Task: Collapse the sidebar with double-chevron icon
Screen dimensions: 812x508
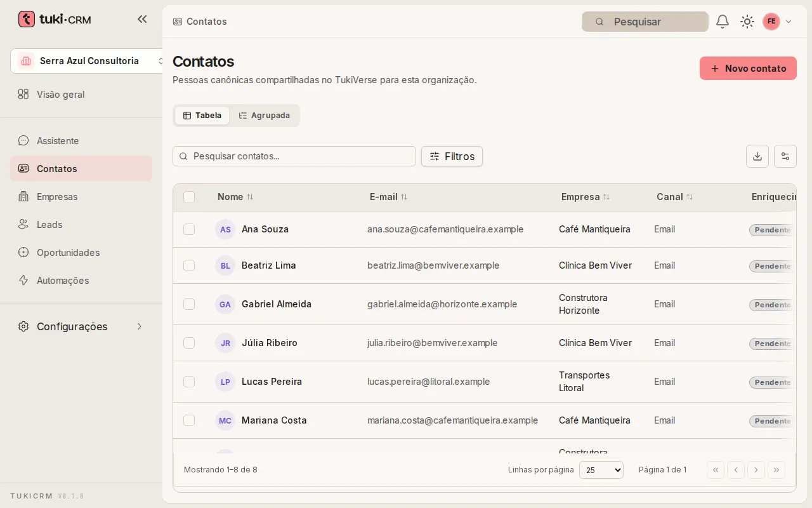Action: 142,19
